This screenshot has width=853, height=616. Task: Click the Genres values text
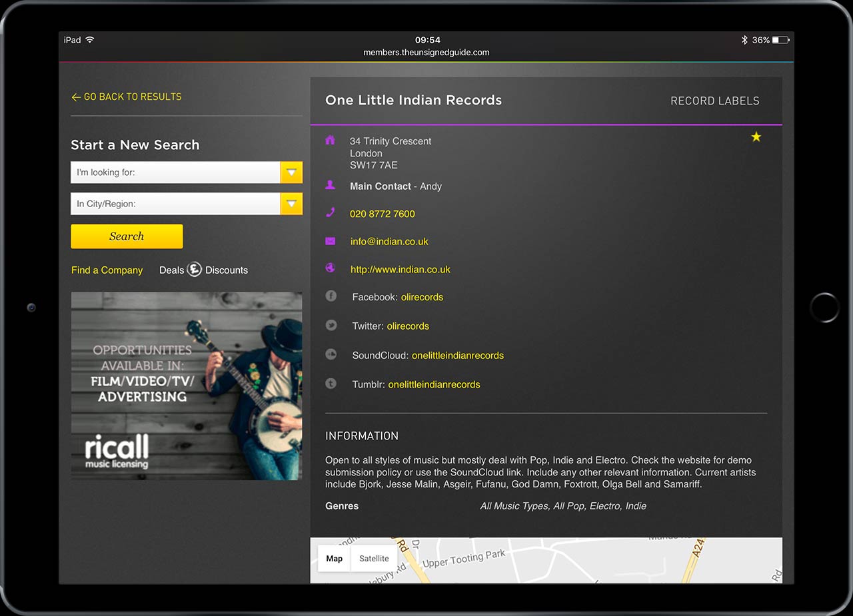click(563, 506)
